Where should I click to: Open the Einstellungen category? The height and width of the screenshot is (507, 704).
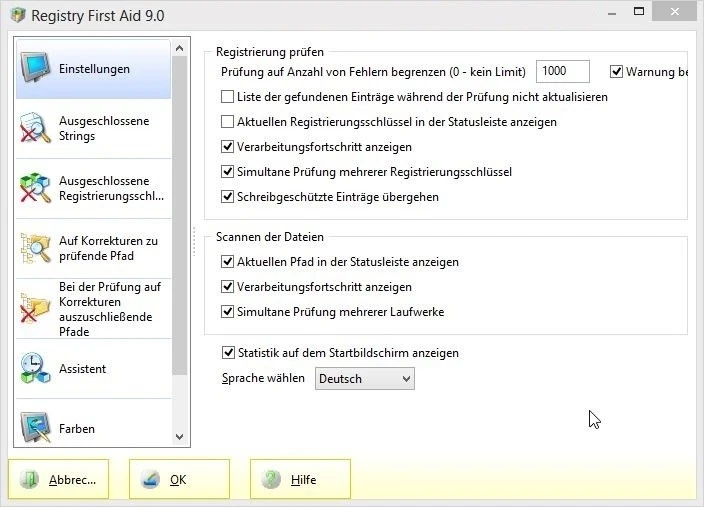point(93,69)
